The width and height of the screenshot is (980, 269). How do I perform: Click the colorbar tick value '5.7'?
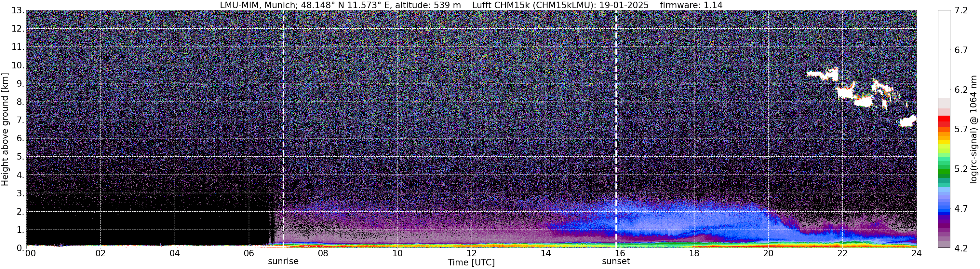tap(961, 130)
